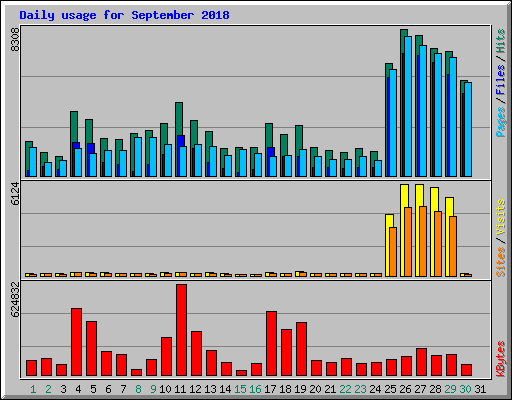Image resolution: width=512 pixels, height=400 pixels.
Task: Click day label 5 on the x-axis
Action: click(x=93, y=389)
